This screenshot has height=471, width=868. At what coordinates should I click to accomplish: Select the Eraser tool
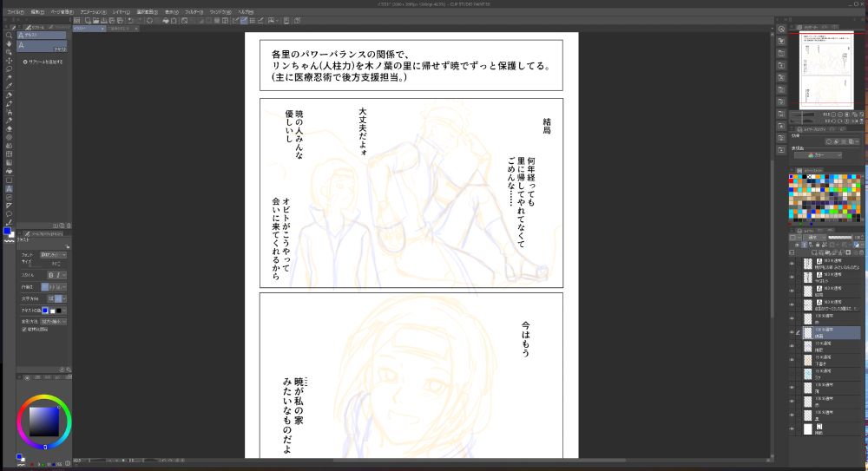(x=9, y=129)
